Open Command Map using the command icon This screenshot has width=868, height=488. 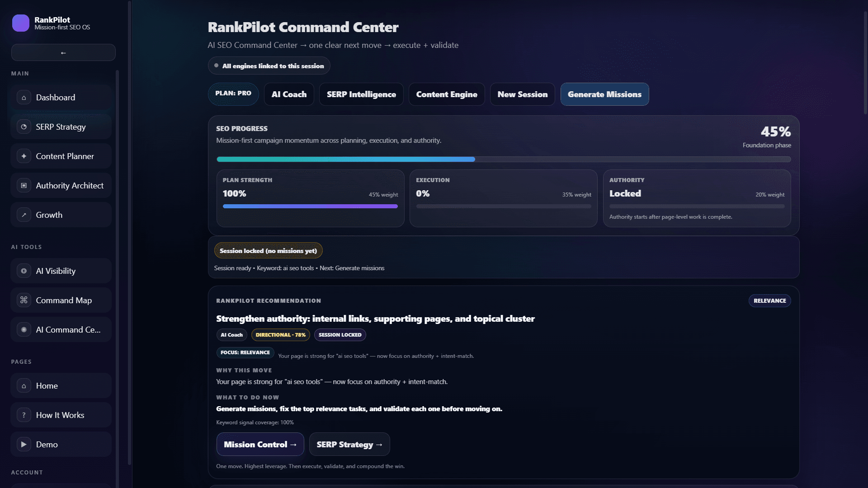click(x=24, y=300)
